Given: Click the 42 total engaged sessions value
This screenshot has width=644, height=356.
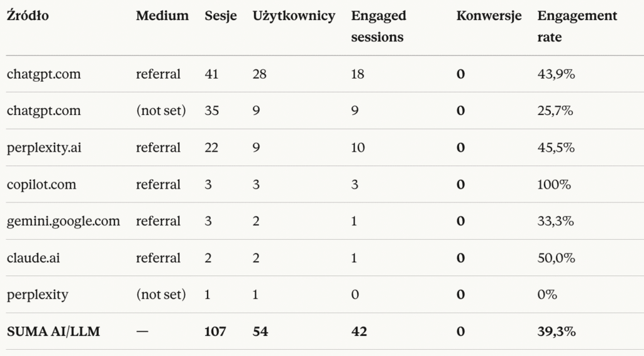Looking at the screenshot, I should pos(359,331).
